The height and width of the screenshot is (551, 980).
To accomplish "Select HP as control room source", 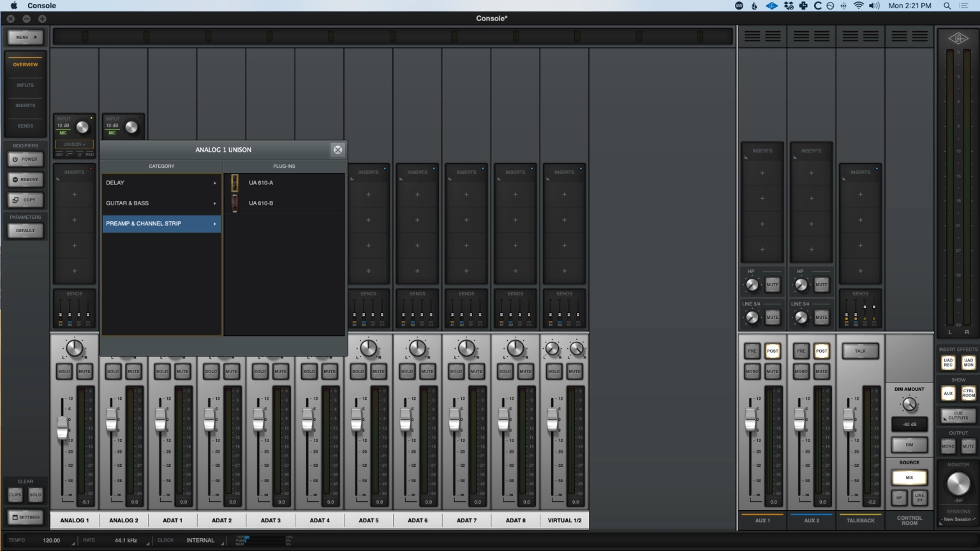I will [899, 497].
